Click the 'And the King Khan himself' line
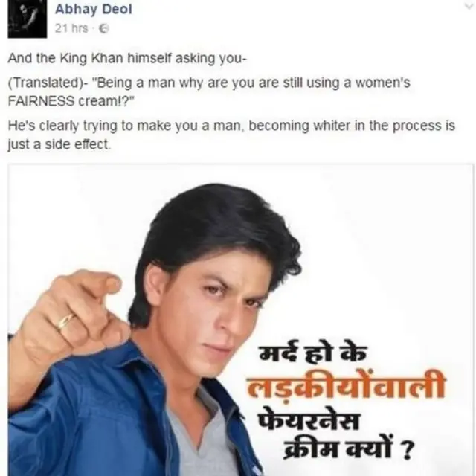This screenshot has width=476, height=476. (x=127, y=58)
